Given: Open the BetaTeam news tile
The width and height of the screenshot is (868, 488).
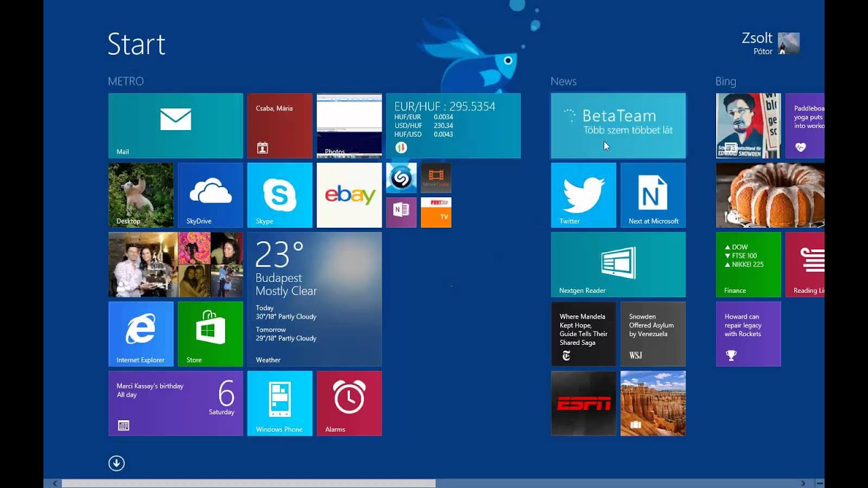Looking at the screenshot, I should point(618,126).
